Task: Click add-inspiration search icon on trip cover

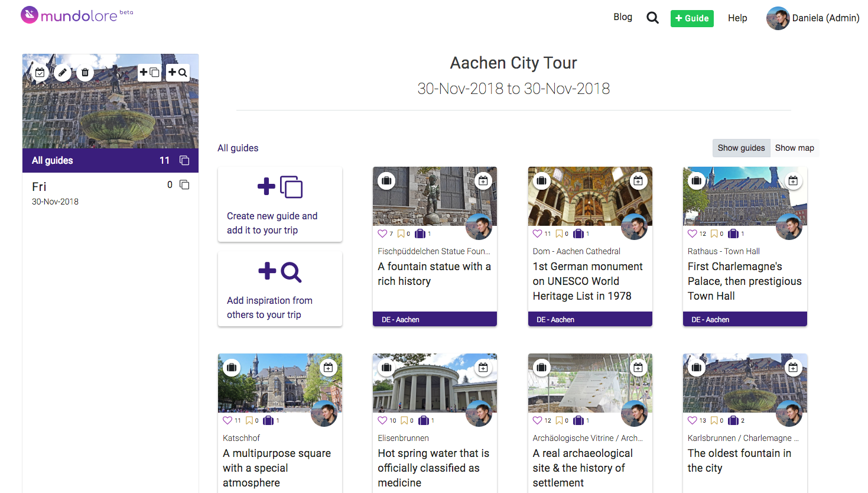Action: click(178, 72)
